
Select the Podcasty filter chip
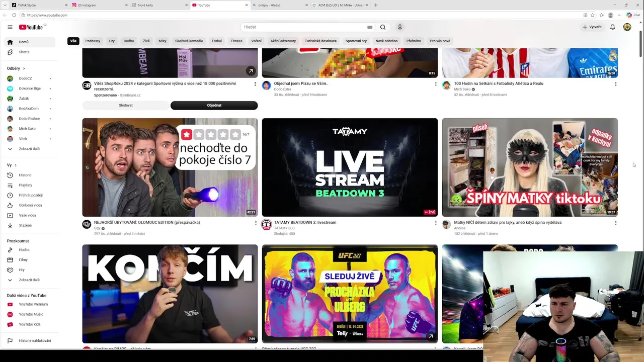coord(93,41)
